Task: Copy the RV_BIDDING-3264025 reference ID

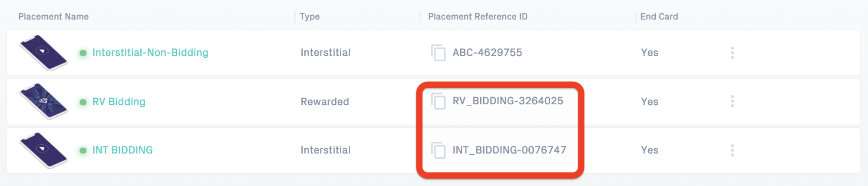Action: click(438, 101)
